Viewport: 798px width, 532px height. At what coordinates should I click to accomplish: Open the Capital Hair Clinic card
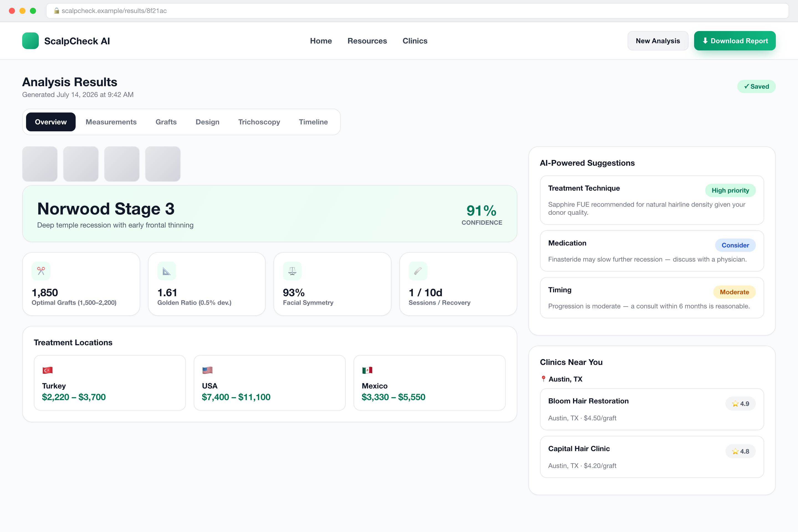coord(652,457)
